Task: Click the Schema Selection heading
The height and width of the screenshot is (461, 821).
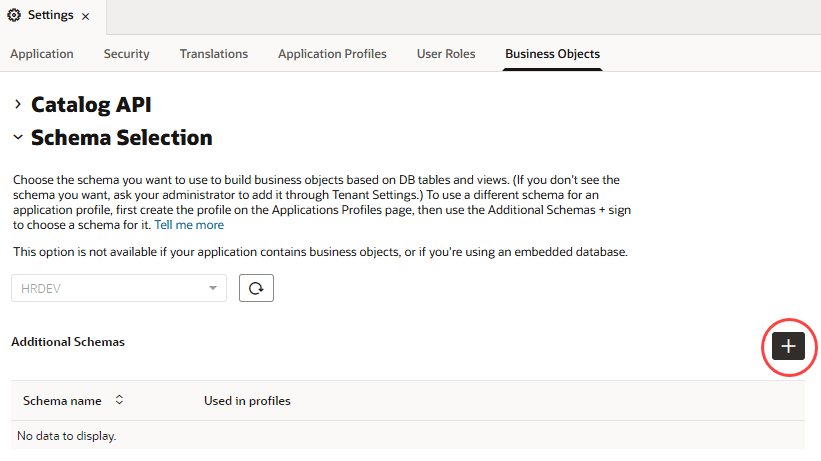Action: coord(121,137)
